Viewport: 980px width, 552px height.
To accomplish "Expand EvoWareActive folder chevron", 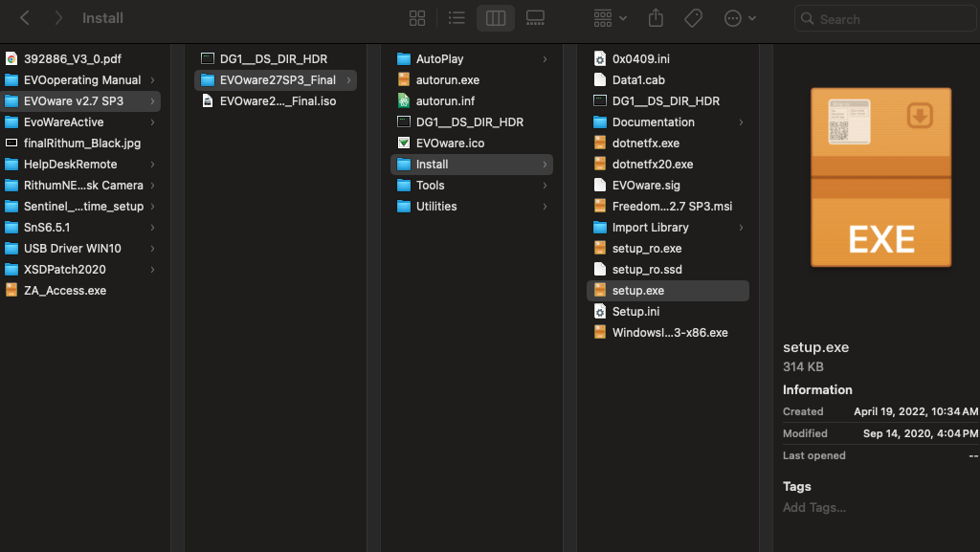I will click(152, 121).
